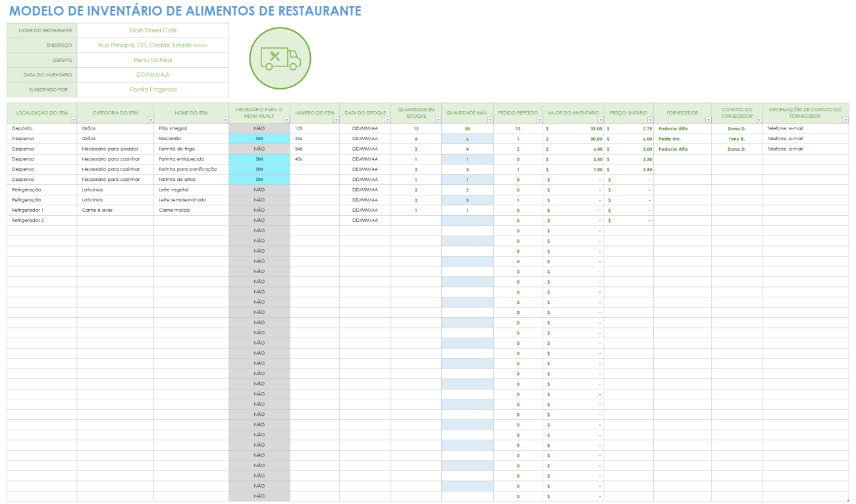Select item number 456 cell
The height and width of the screenshot is (504, 856).
click(x=315, y=159)
